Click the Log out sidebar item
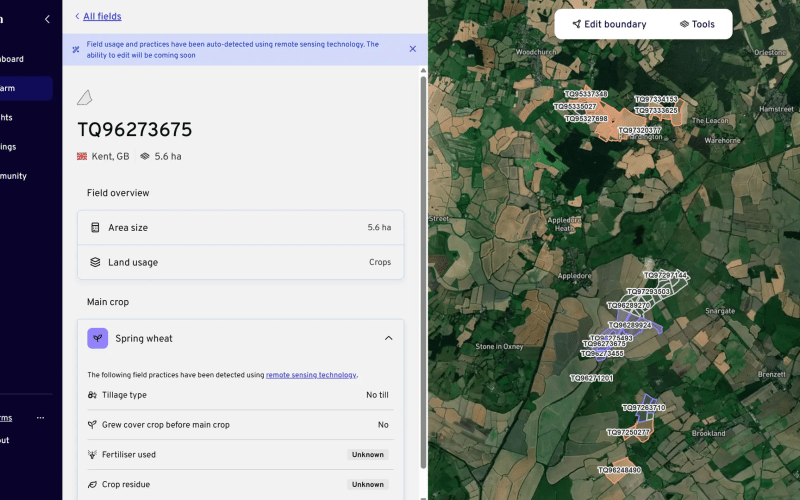This screenshot has width=800, height=500. click(5, 440)
